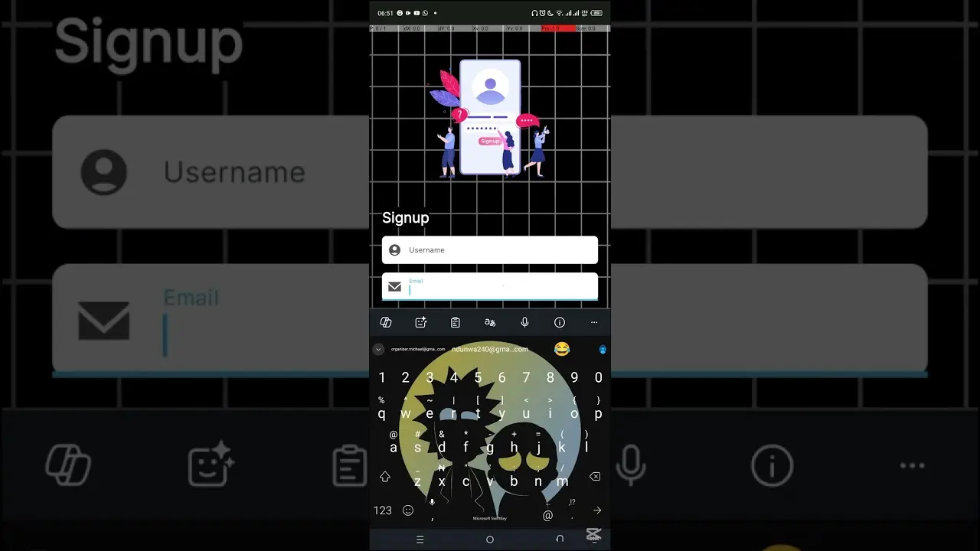Open the emoji panel with the smiley key

pyautogui.click(x=408, y=510)
